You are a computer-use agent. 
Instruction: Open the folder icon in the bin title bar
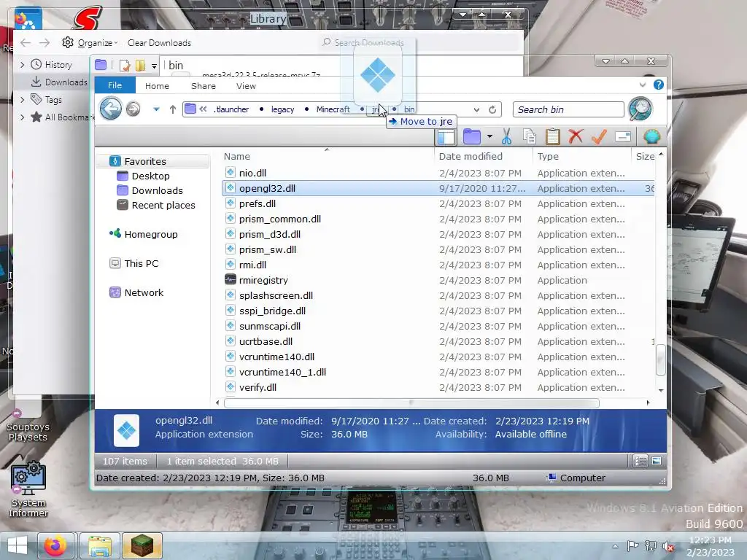click(x=101, y=65)
